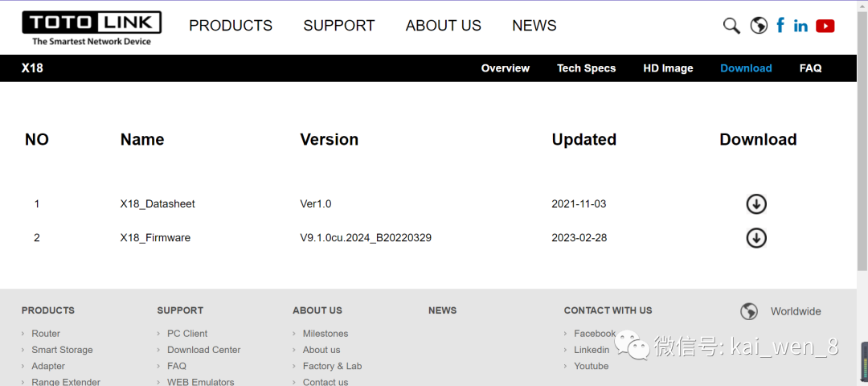Open the About us footer link

[321, 350]
